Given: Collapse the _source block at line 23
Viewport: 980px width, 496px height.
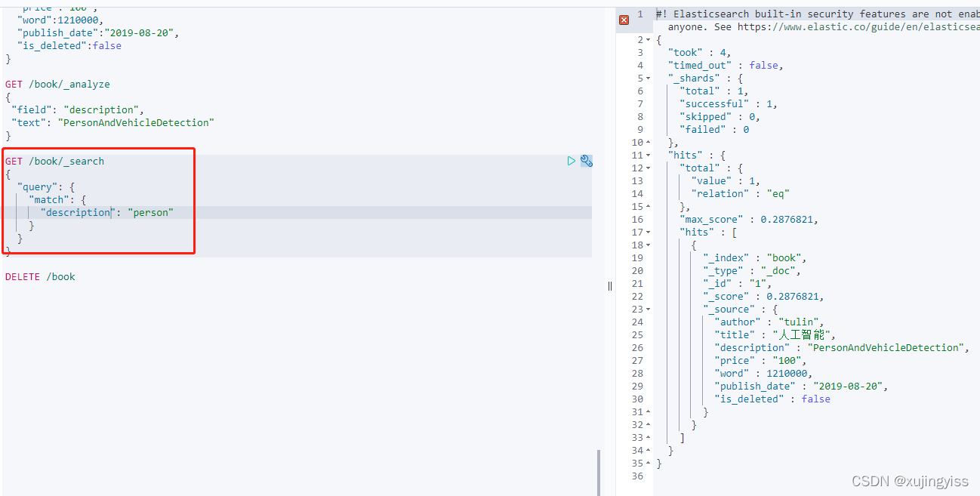Looking at the screenshot, I should (649, 310).
